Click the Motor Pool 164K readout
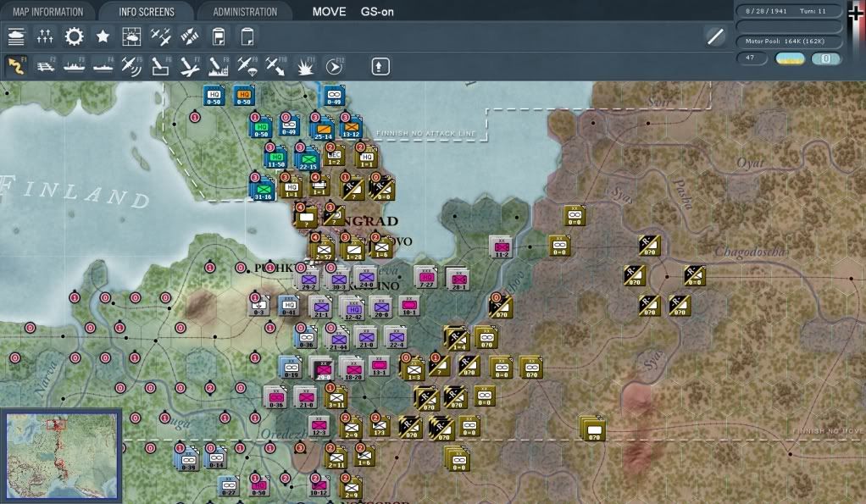 pos(789,42)
